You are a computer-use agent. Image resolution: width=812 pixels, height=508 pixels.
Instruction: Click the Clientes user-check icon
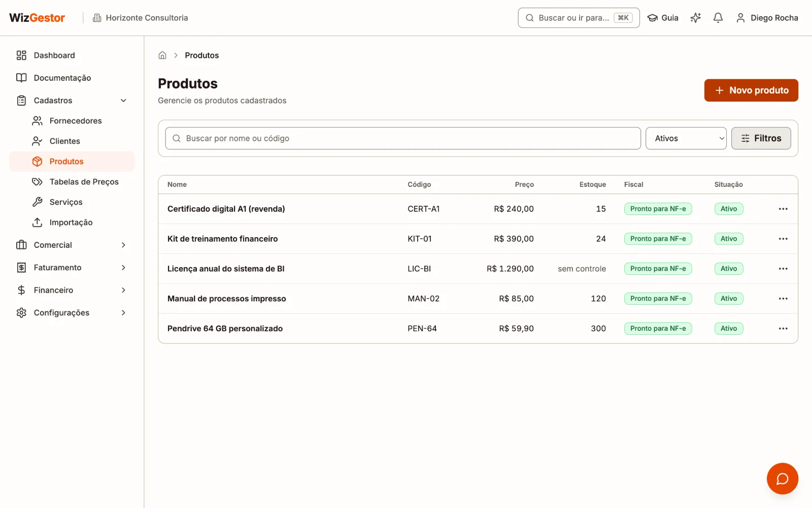point(37,141)
